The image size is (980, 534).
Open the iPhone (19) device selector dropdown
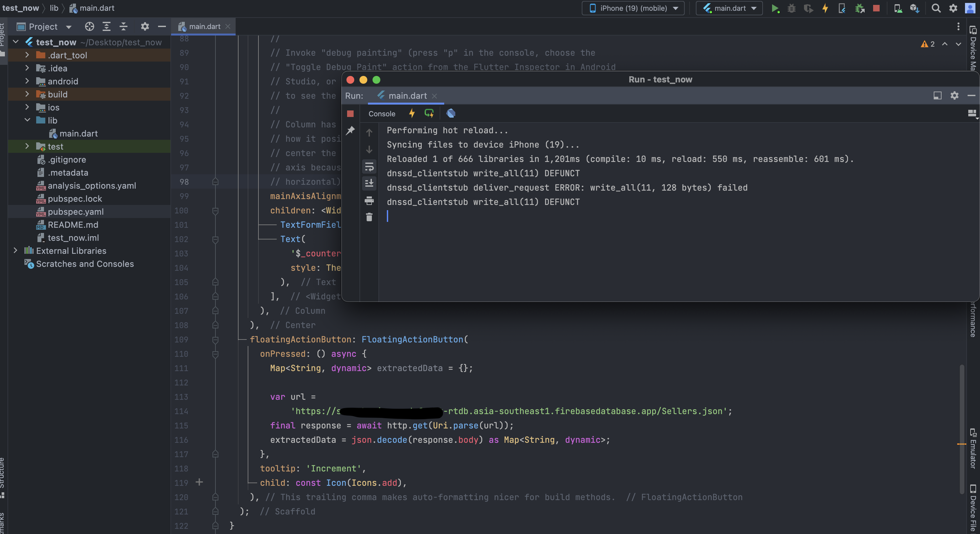pos(633,8)
